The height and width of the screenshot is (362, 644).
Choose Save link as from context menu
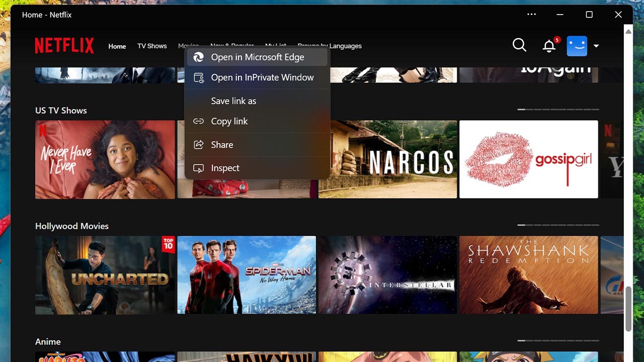coord(233,101)
